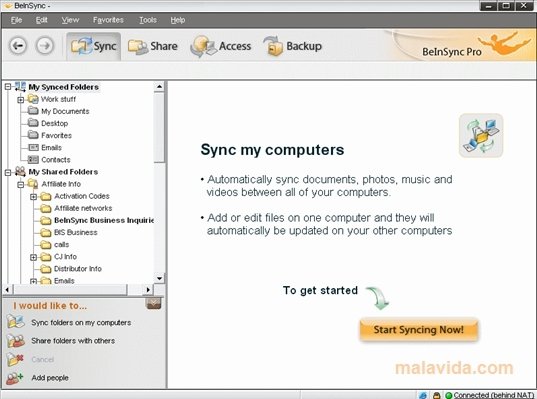Viewport: 537px width, 399px height.
Task: Click the Favorites folder icon in tree
Action: coord(33,135)
